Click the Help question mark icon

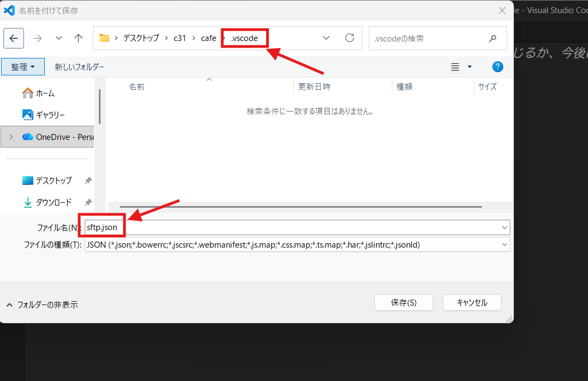(497, 67)
